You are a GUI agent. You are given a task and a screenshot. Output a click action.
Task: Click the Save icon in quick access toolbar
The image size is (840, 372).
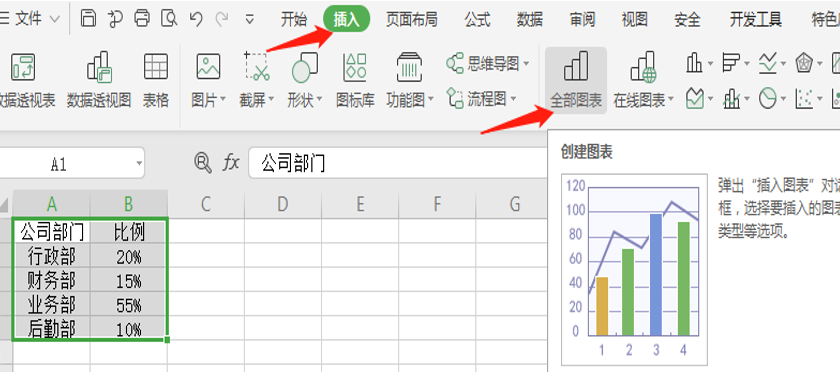(88, 19)
